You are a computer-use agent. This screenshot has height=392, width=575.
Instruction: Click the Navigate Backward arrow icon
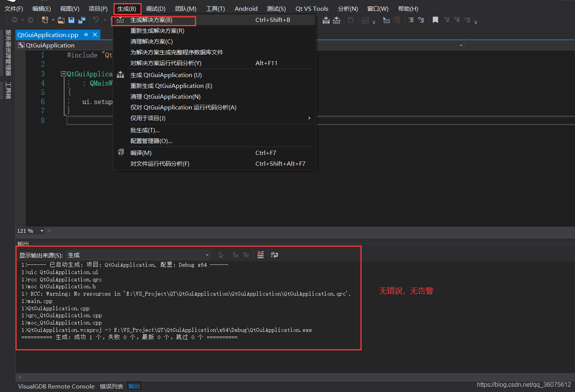tap(15, 19)
